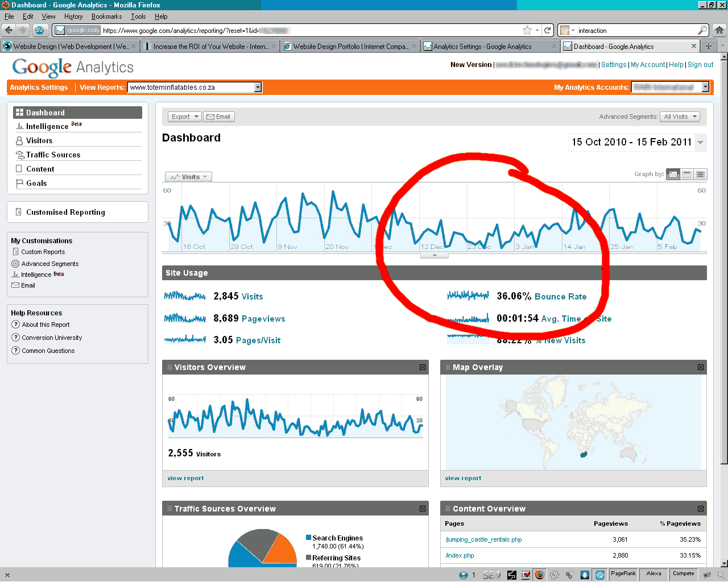This screenshot has height=582, width=728.
Task: Select Visitors in the sidebar
Action: [39, 140]
